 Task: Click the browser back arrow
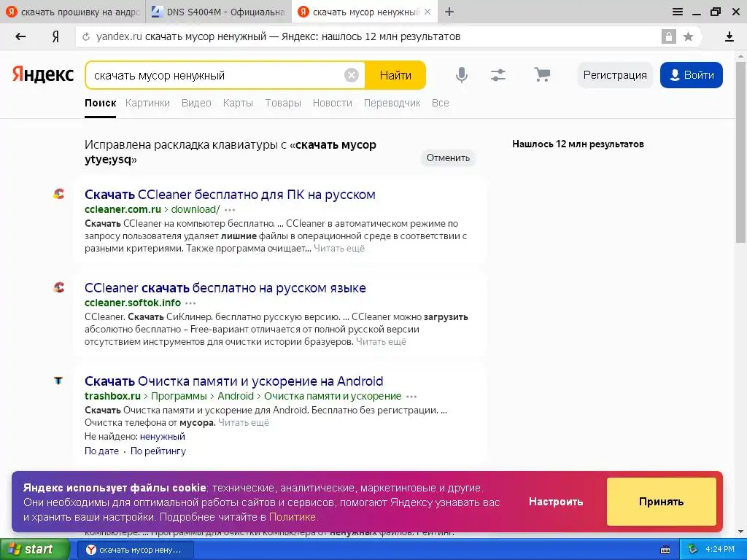[x=20, y=36]
